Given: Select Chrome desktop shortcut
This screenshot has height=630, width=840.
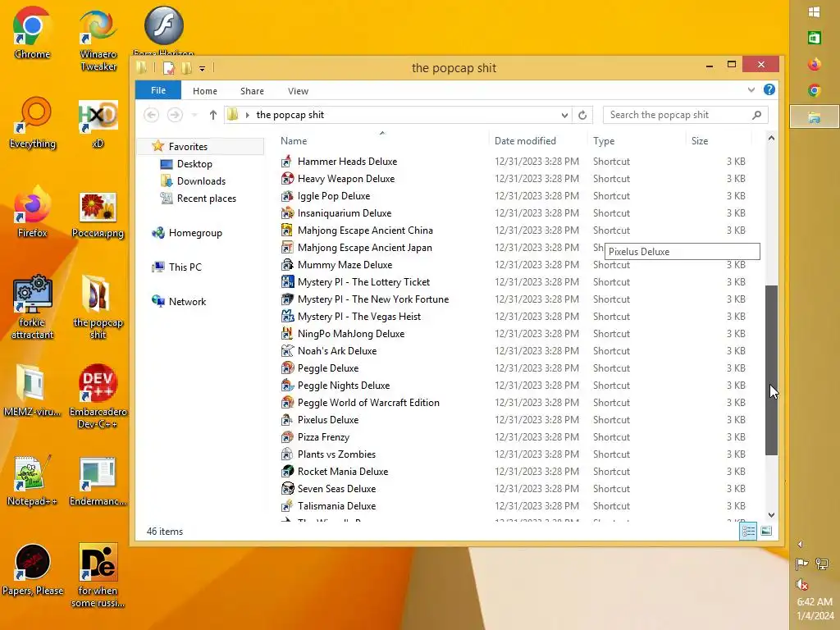Looking at the screenshot, I should 32,33.
